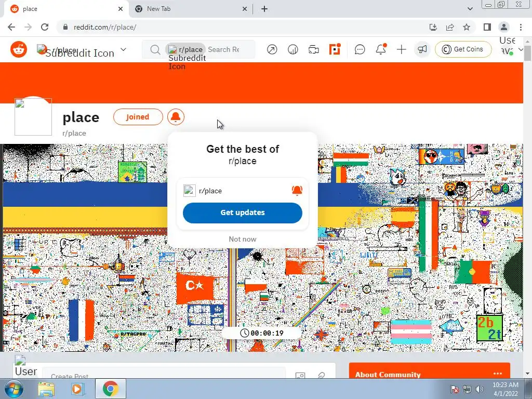Open the Windows Start menu

pos(13,389)
